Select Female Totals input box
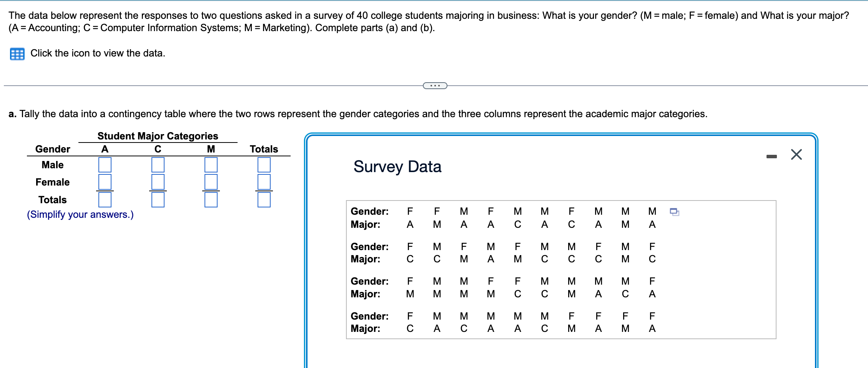868x368 pixels. click(x=264, y=182)
